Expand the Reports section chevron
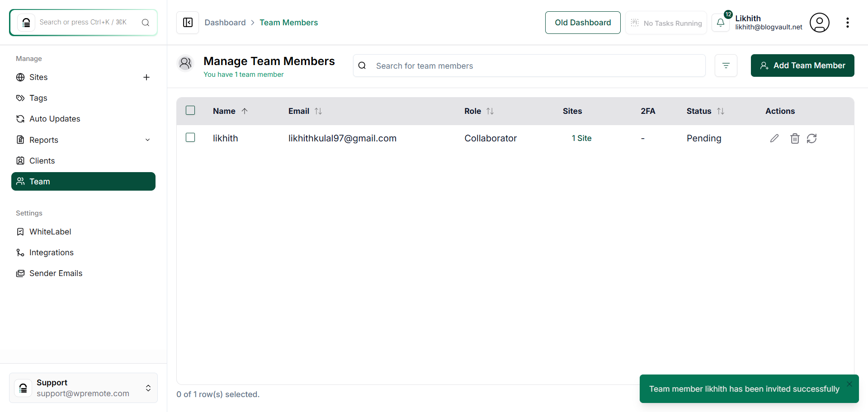The width and height of the screenshot is (868, 412). (x=148, y=140)
